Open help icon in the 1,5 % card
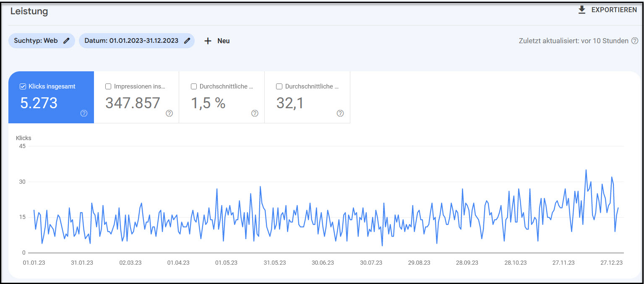Screen dimensions: 644x284 coord(255,113)
